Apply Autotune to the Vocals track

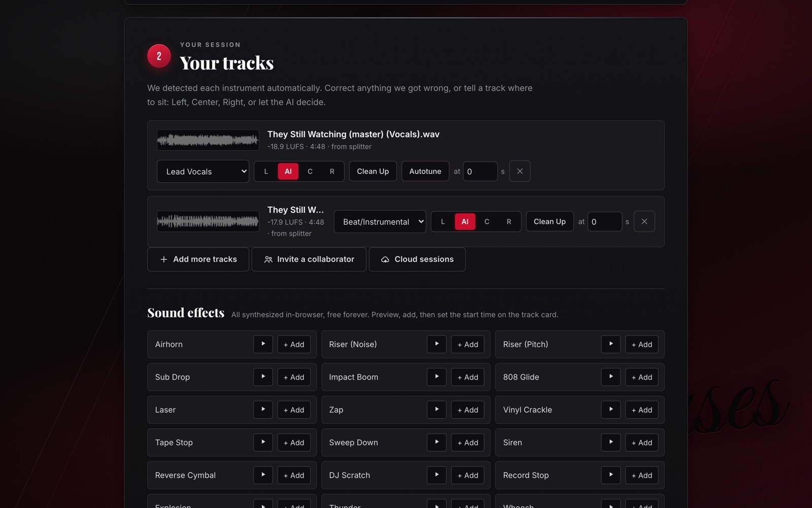pos(425,171)
